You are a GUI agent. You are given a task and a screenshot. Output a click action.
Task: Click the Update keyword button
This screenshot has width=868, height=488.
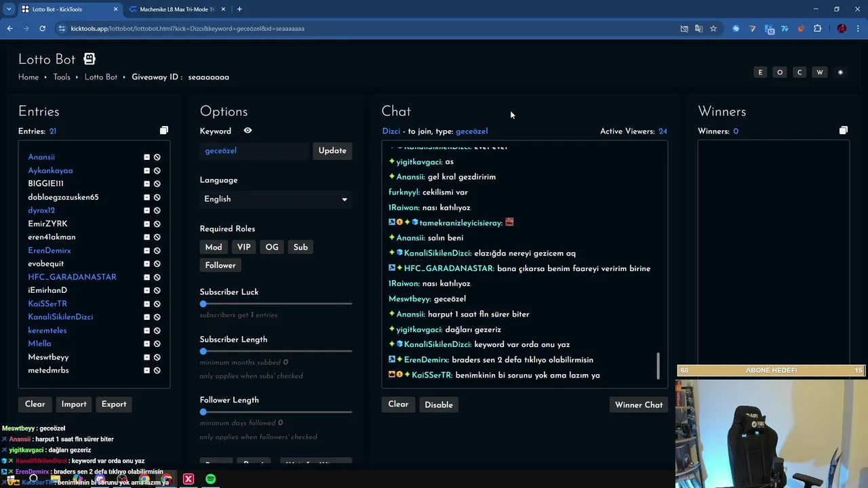[x=332, y=150]
